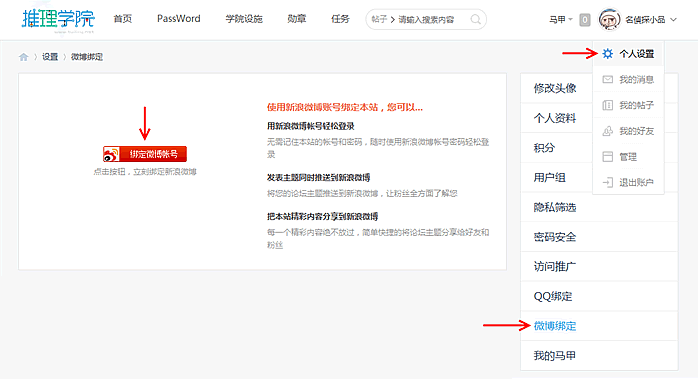Click the envelope icon beside 我的消息

point(608,80)
